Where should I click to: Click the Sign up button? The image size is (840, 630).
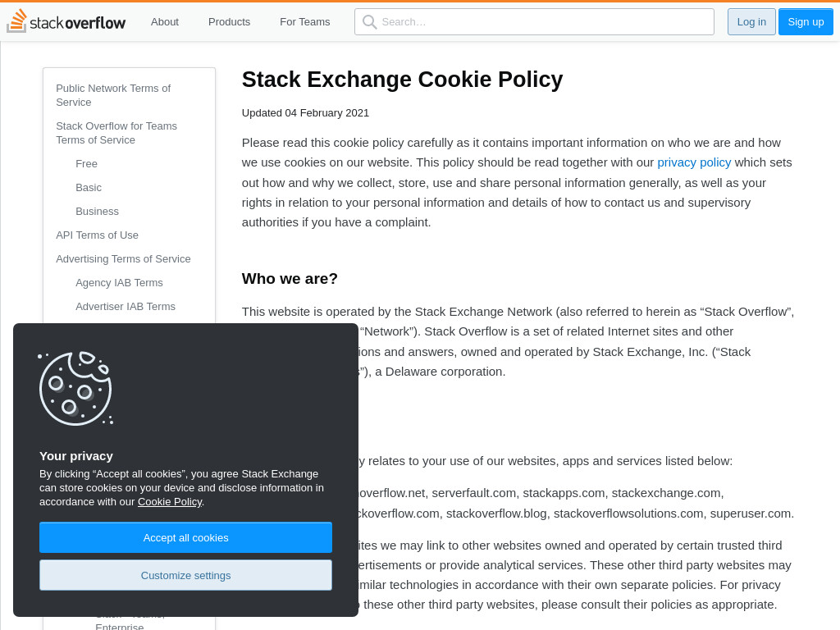(x=806, y=22)
